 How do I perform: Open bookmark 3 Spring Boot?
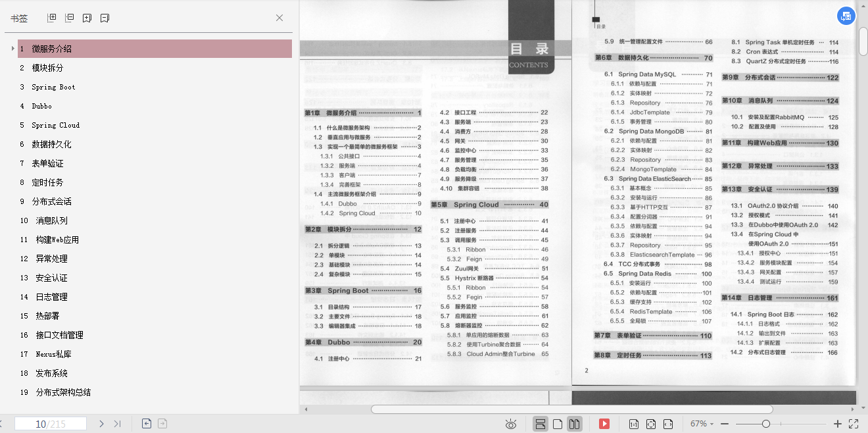(x=155, y=87)
